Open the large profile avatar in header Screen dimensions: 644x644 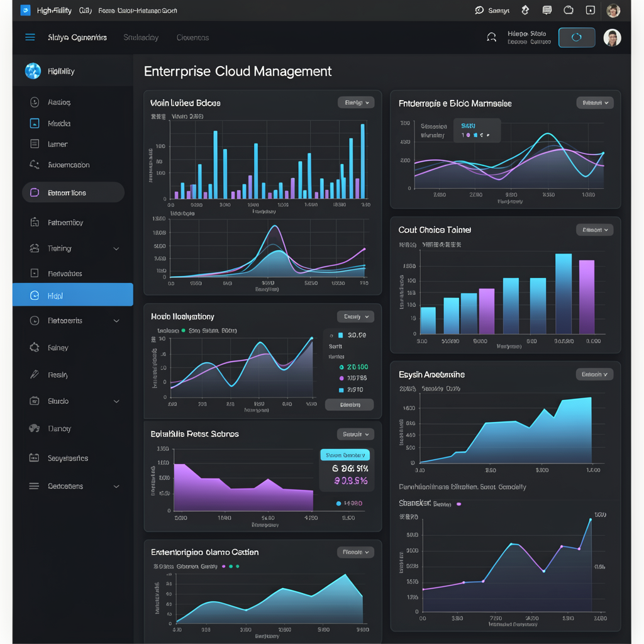pyautogui.click(x=612, y=38)
